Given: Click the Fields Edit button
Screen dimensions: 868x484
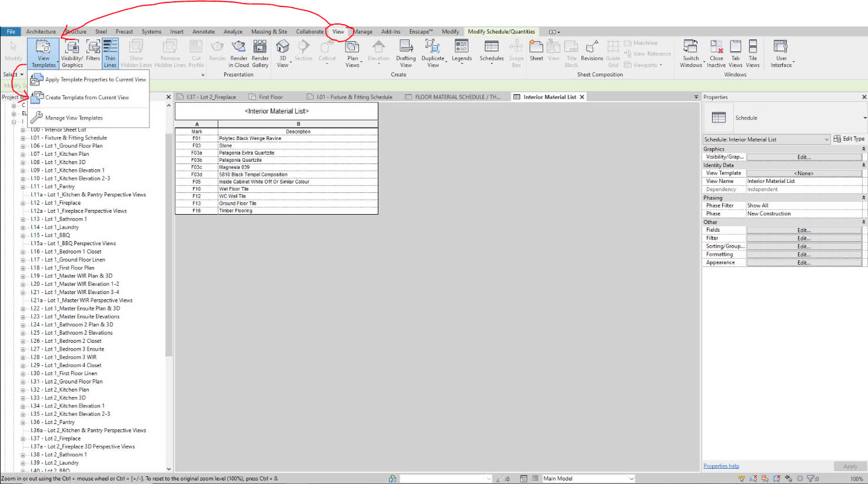Looking at the screenshot, I should [x=803, y=230].
